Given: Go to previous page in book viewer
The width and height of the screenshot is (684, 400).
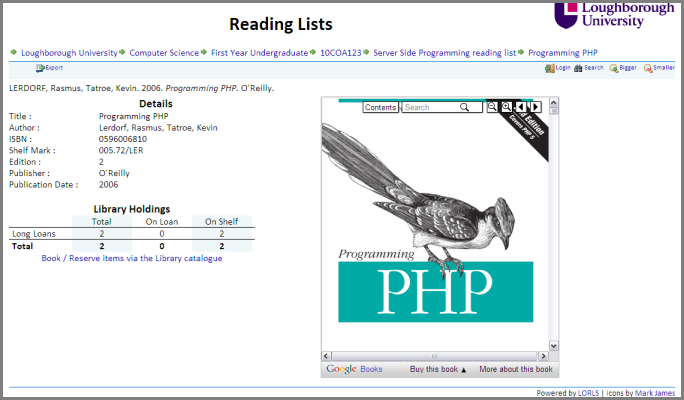Looking at the screenshot, I should (521, 107).
